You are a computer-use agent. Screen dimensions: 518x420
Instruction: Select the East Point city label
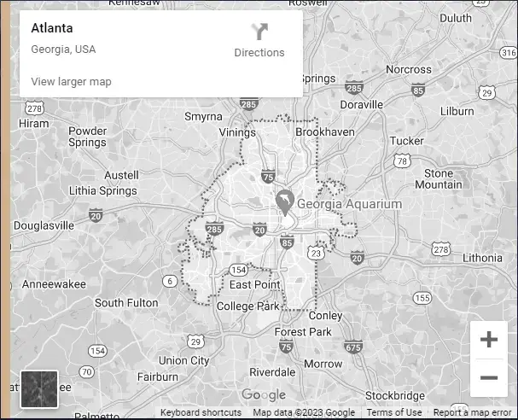tap(254, 285)
